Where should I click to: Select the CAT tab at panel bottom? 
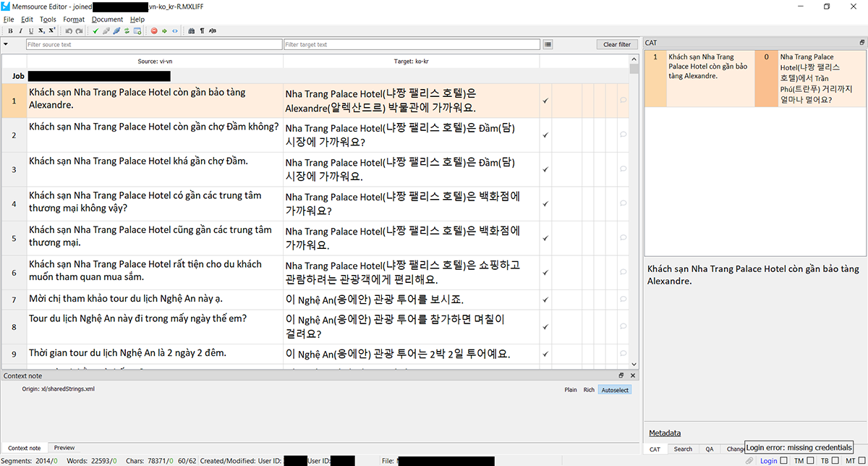655,449
